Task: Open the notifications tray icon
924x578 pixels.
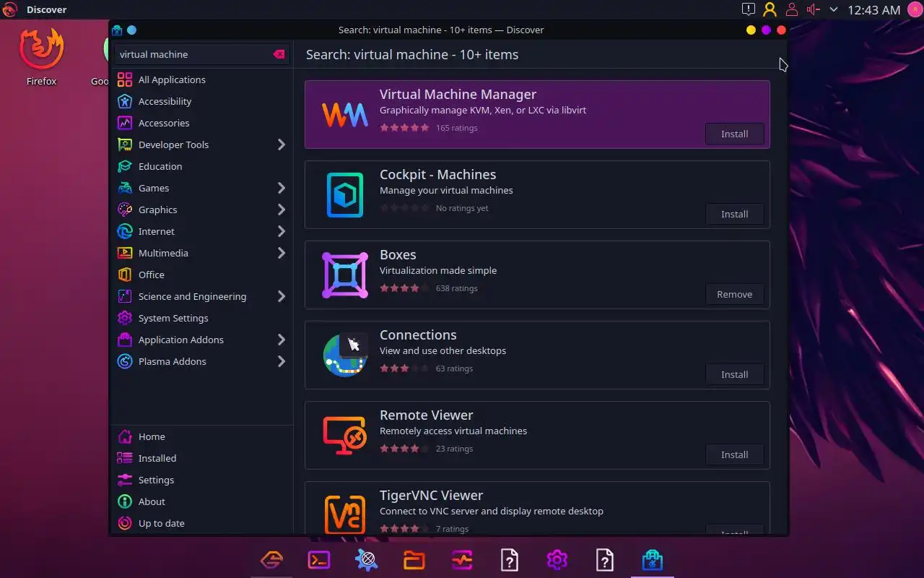Action: point(749,9)
